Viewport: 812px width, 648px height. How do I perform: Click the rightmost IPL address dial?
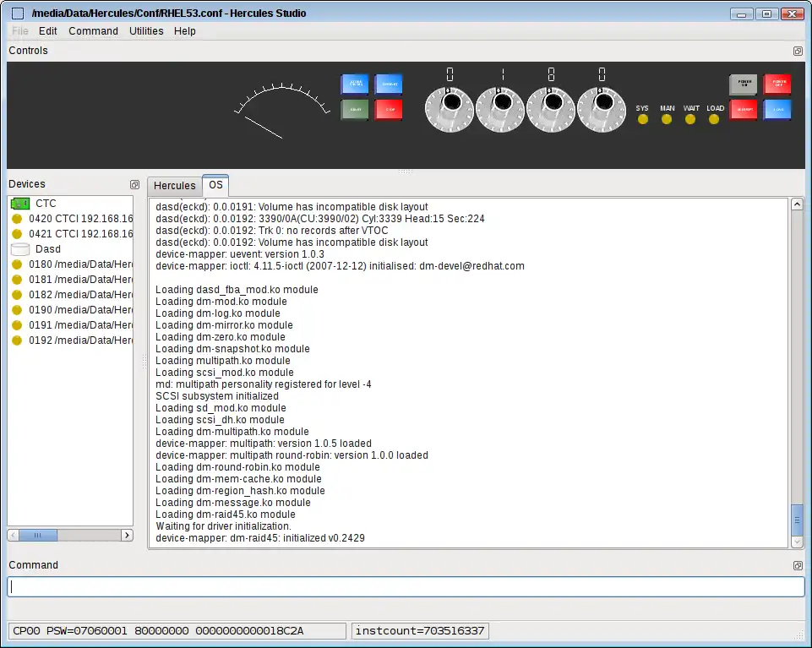602,109
